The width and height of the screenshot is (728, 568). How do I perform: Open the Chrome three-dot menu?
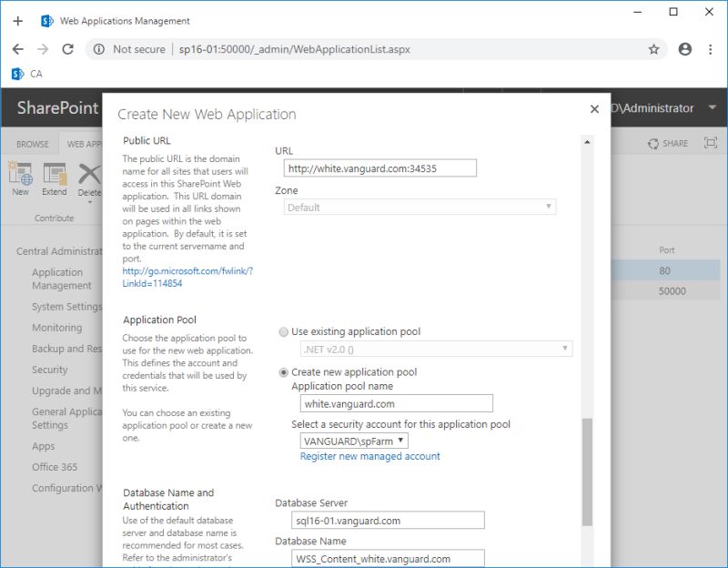click(711, 49)
